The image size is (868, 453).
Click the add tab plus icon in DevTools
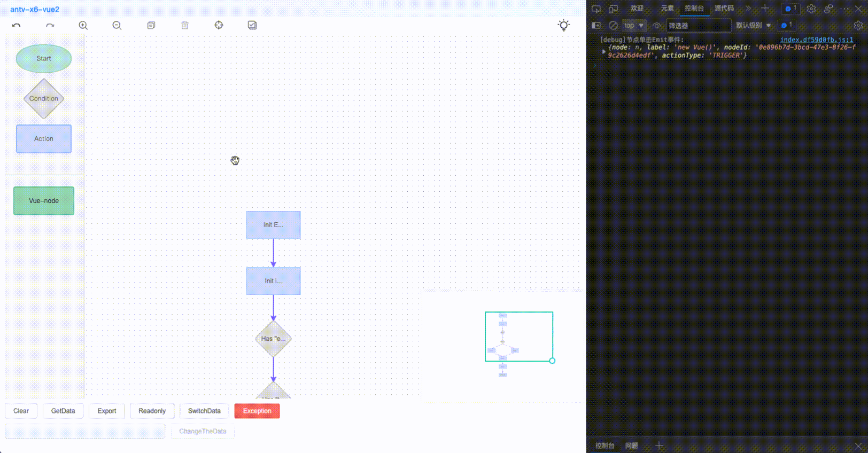(765, 9)
